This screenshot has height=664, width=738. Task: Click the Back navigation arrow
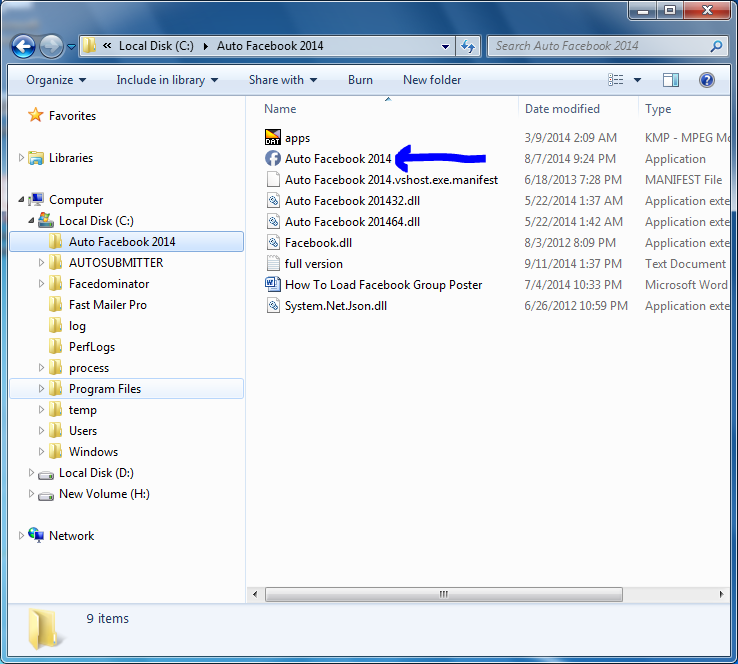click(x=23, y=47)
